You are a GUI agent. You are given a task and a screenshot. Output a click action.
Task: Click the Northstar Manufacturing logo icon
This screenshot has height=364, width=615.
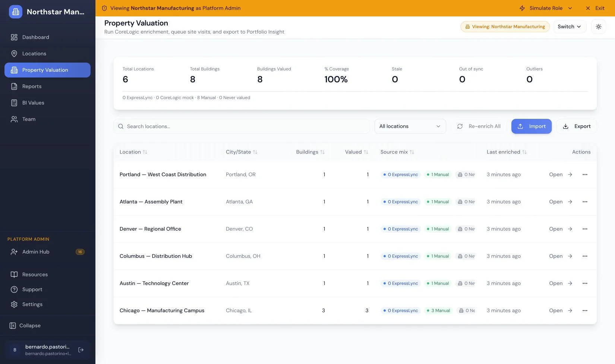[15, 12]
